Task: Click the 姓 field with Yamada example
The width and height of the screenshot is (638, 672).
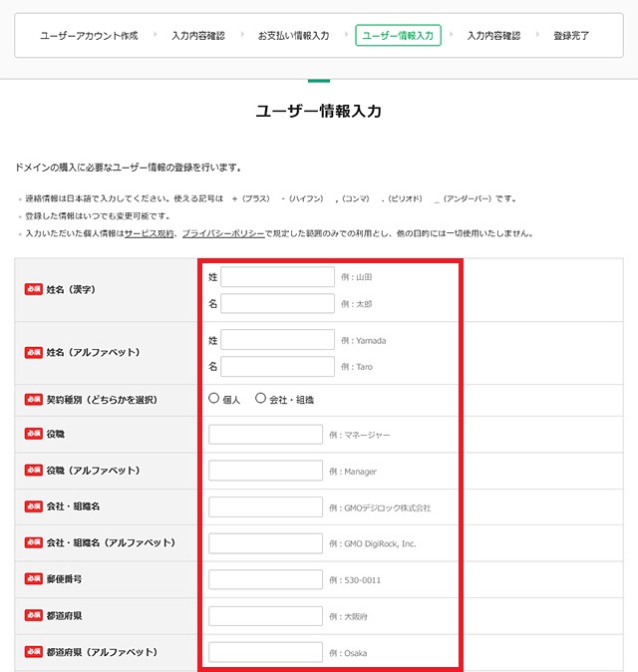Action: [278, 340]
